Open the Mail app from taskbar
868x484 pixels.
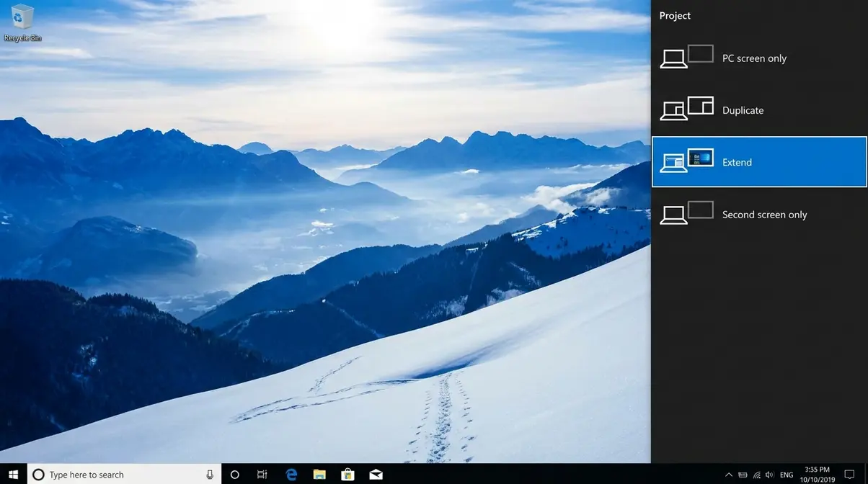pyautogui.click(x=376, y=475)
